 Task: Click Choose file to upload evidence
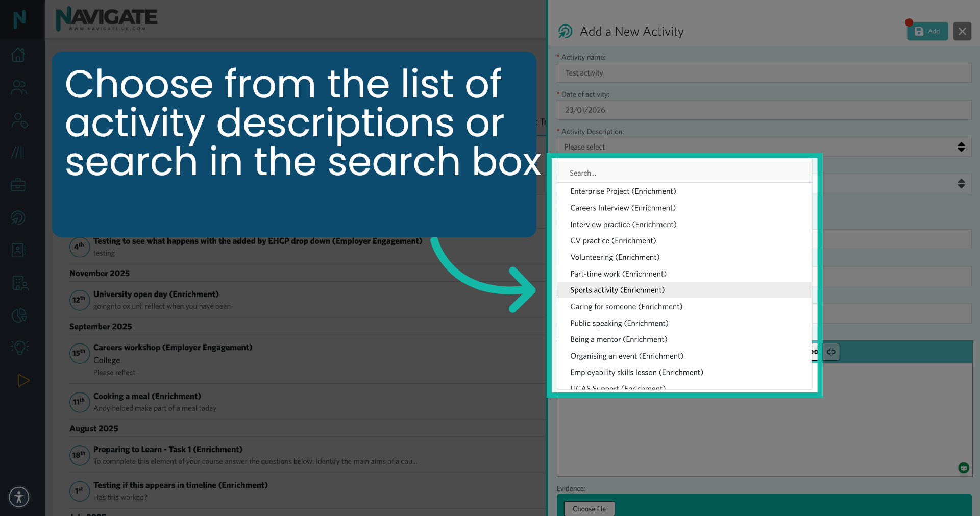(x=589, y=509)
